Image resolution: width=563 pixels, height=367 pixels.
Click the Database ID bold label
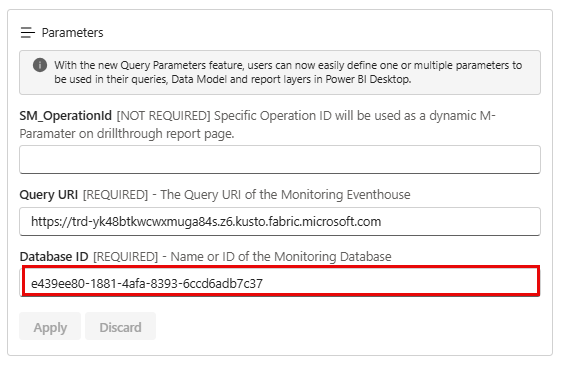tap(54, 257)
